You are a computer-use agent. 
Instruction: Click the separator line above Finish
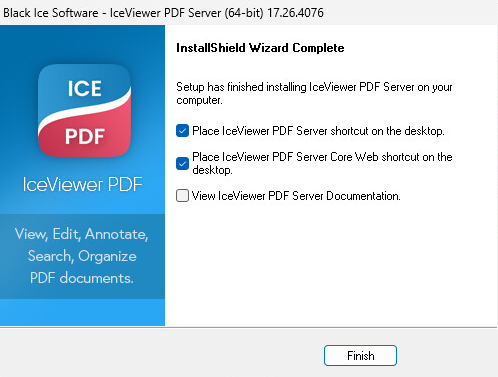coord(249,328)
